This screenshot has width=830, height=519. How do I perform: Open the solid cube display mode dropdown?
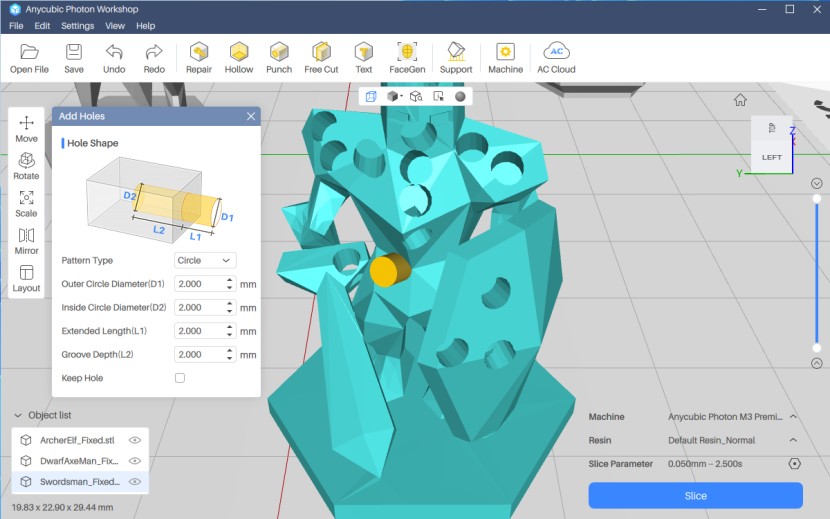coord(394,96)
